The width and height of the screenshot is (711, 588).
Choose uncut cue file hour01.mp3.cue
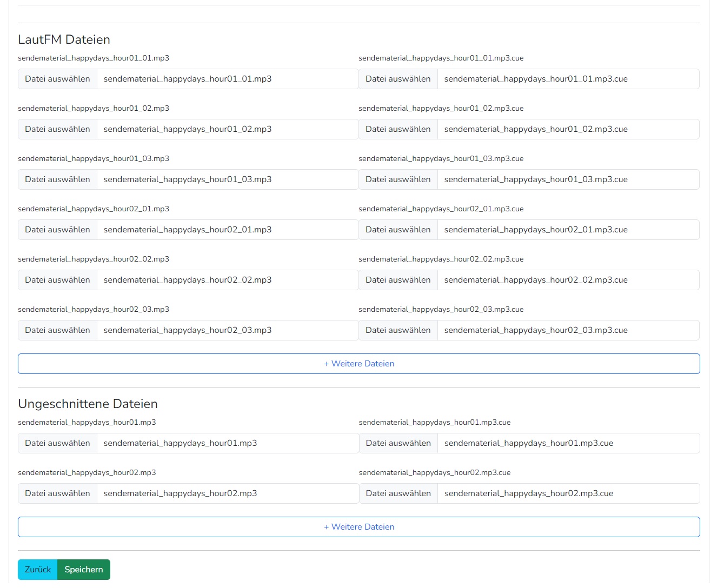pyautogui.click(x=398, y=443)
